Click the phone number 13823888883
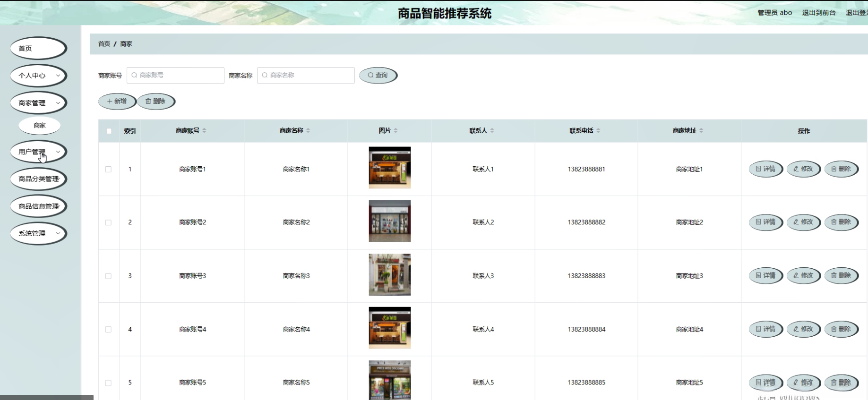Viewport: 868px width, 400px height. 586,276
